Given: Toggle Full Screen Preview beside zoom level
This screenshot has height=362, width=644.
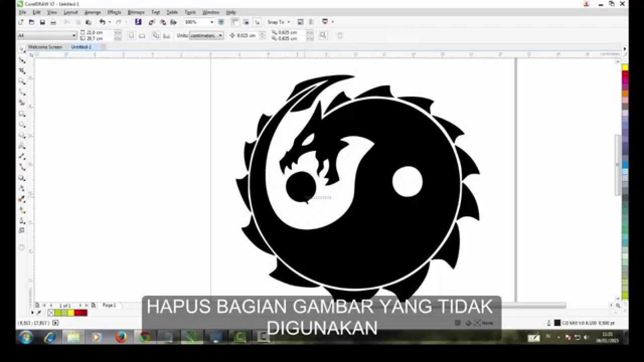Looking at the screenshot, I should [x=221, y=22].
